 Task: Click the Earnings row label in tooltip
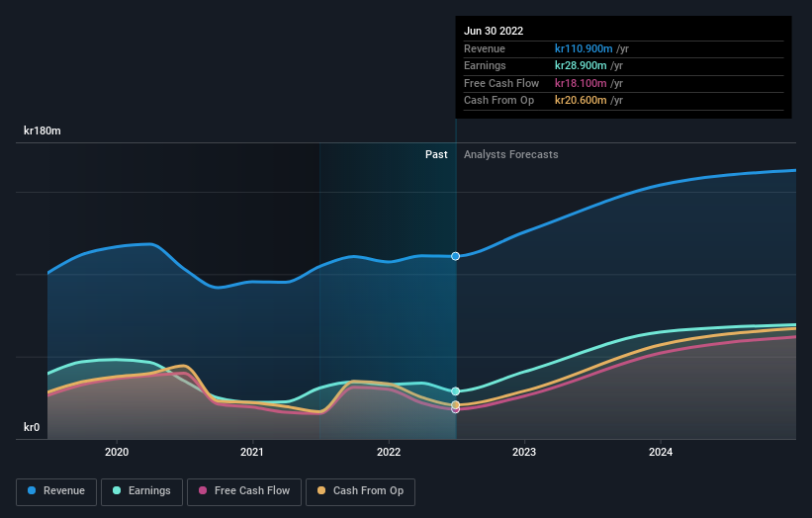485,65
